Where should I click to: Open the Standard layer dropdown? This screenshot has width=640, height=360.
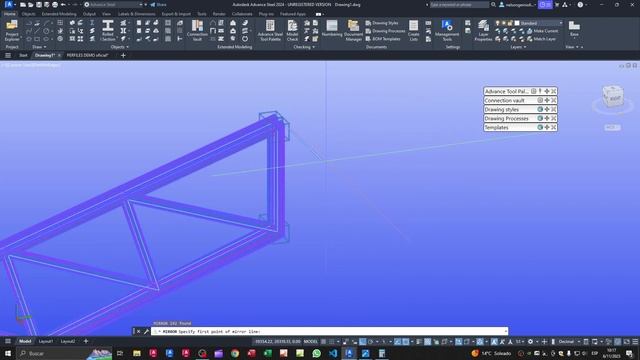click(560, 23)
